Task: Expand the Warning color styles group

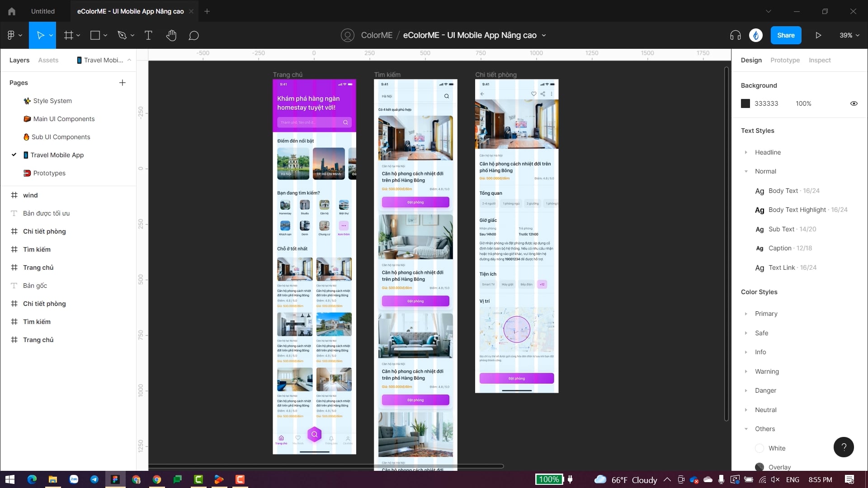Action: pyautogui.click(x=746, y=371)
